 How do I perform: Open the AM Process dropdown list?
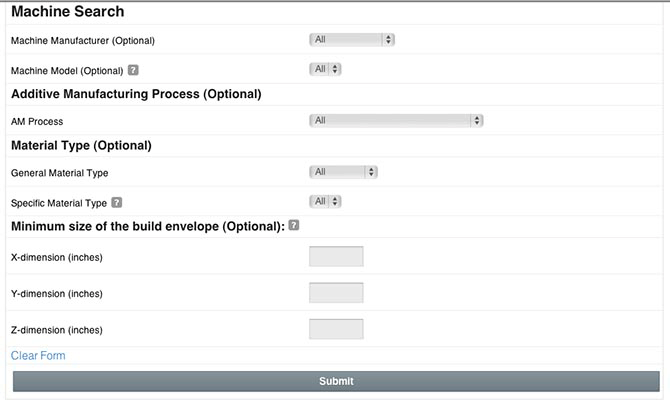click(x=396, y=121)
